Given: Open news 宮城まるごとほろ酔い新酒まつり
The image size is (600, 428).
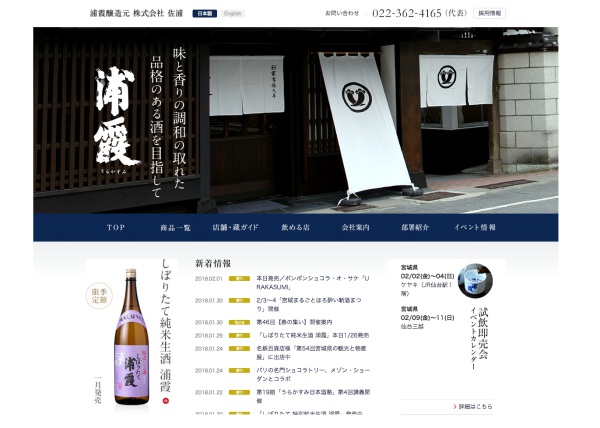Looking at the screenshot, I should click(308, 304).
